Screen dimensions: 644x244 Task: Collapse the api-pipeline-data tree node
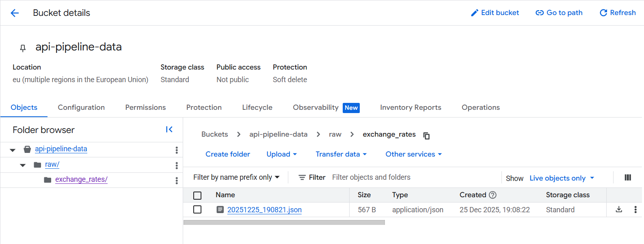(13, 150)
